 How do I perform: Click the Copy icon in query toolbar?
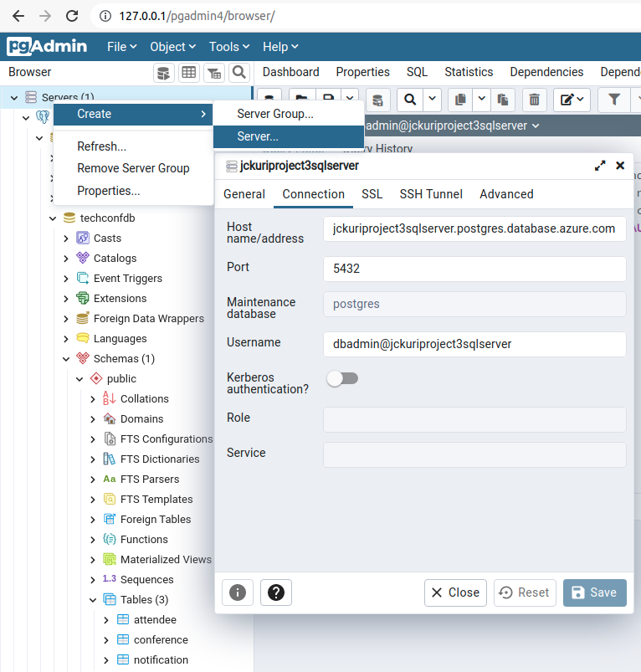click(460, 100)
